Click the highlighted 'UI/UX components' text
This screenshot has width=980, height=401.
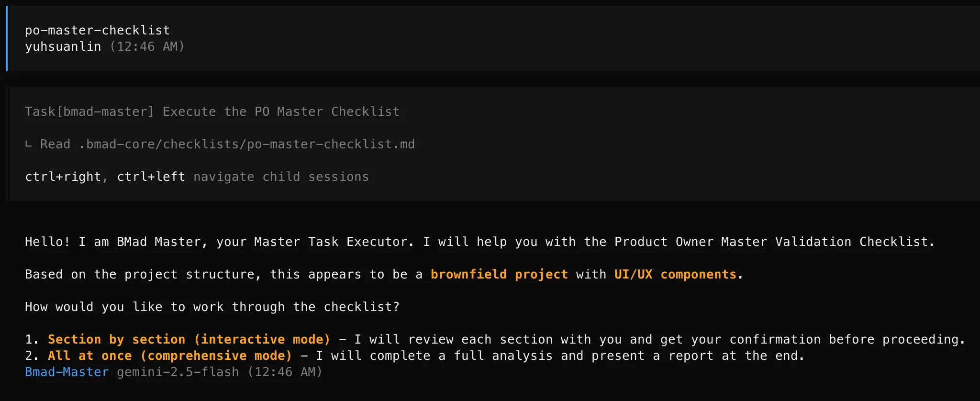click(x=675, y=274)
